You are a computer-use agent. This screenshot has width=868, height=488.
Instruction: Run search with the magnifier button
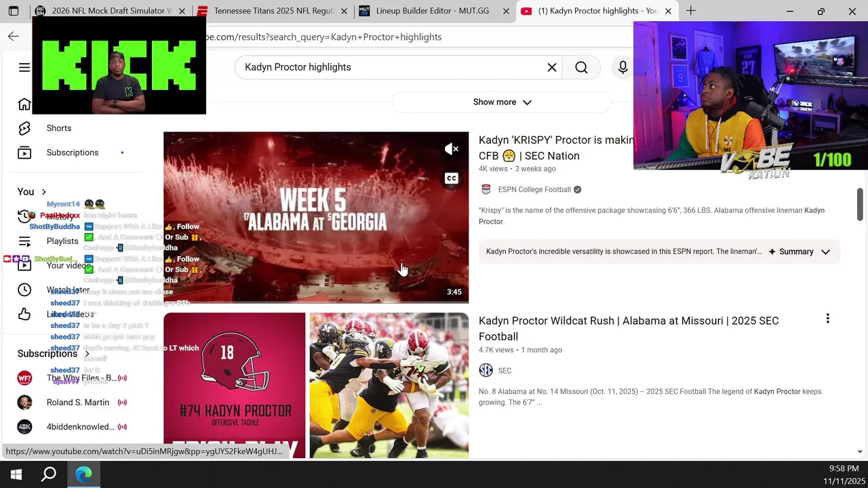pyautogui.click(x=581, y=67)
